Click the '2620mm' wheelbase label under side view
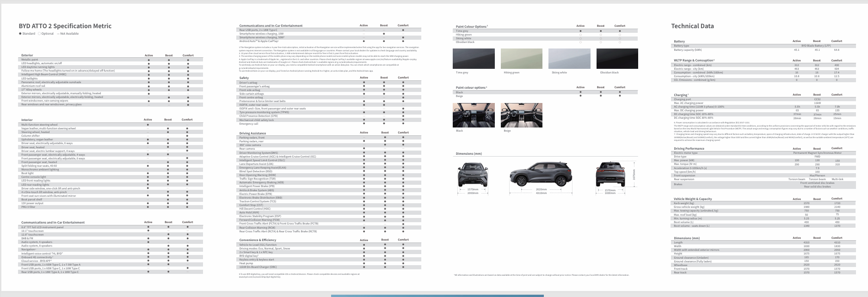 tap(541, 189)
